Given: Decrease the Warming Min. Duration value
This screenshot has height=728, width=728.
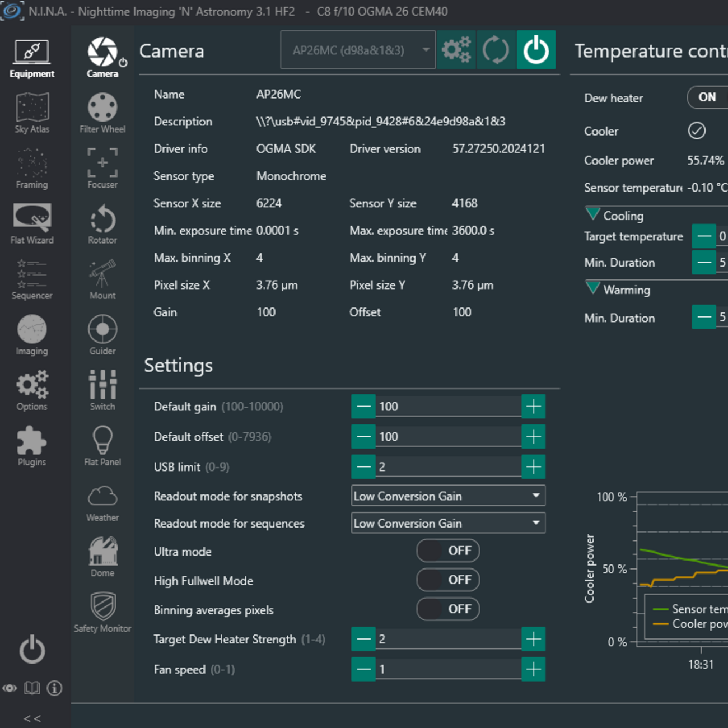Looking at the screenshot, I should click(x=704, y=318).
